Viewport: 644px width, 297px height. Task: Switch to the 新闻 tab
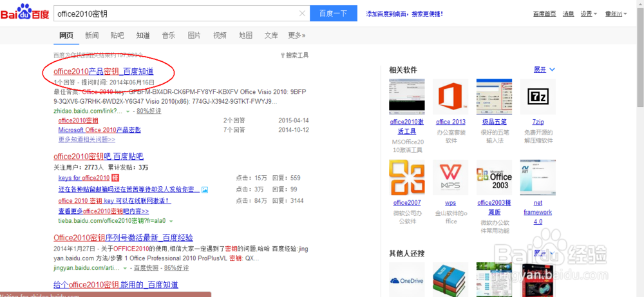coord(91,35)
